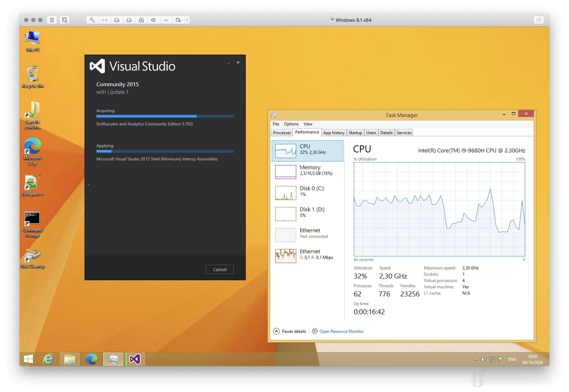The width and height of the screenshot is (569, 392).
Task: Select the Ethernet S: 0,1 R: 8,1 Mbps item
Action: [x=307, y=256]
